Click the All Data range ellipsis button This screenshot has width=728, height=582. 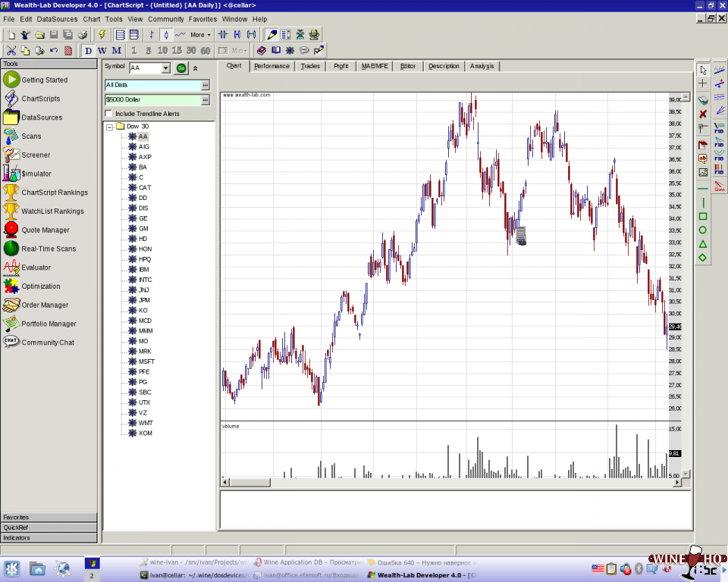pos(205,85)
